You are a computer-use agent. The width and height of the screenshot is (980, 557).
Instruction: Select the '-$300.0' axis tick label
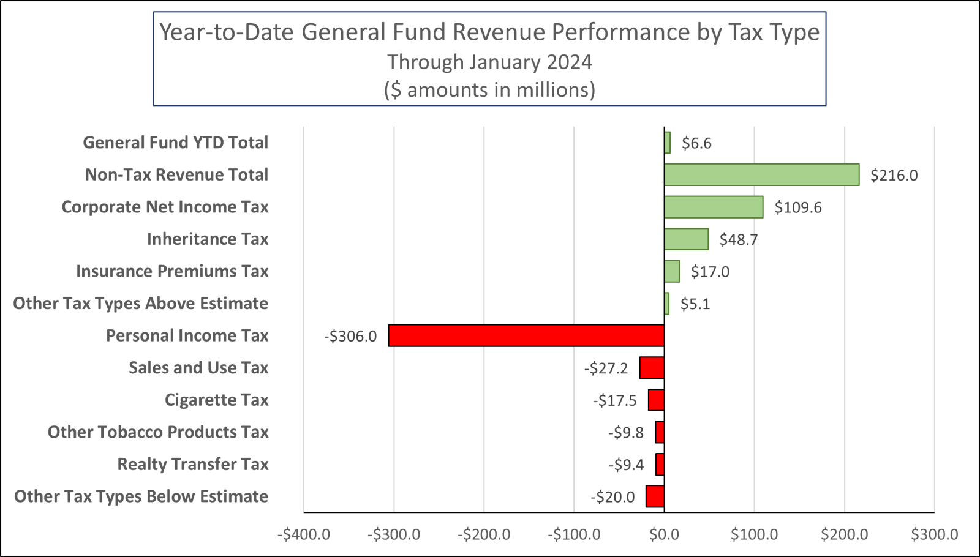(x=394, y=534)
